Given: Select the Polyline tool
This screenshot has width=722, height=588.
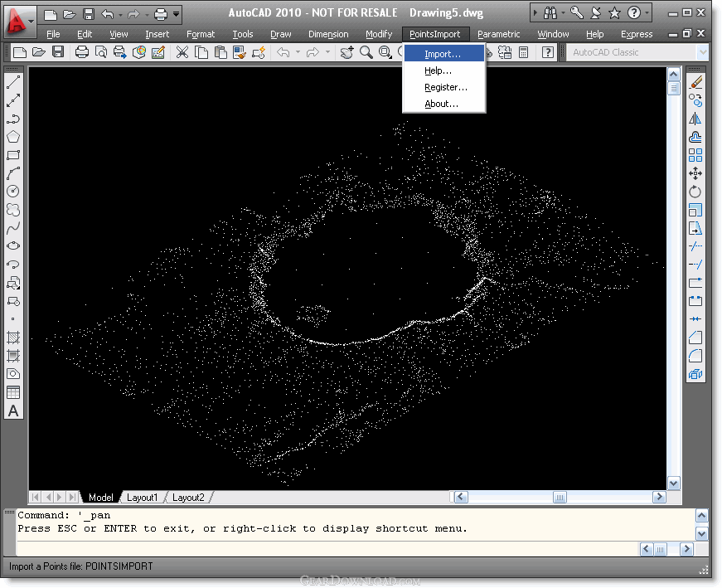Looking at the screenshot, I should point(13,119).
